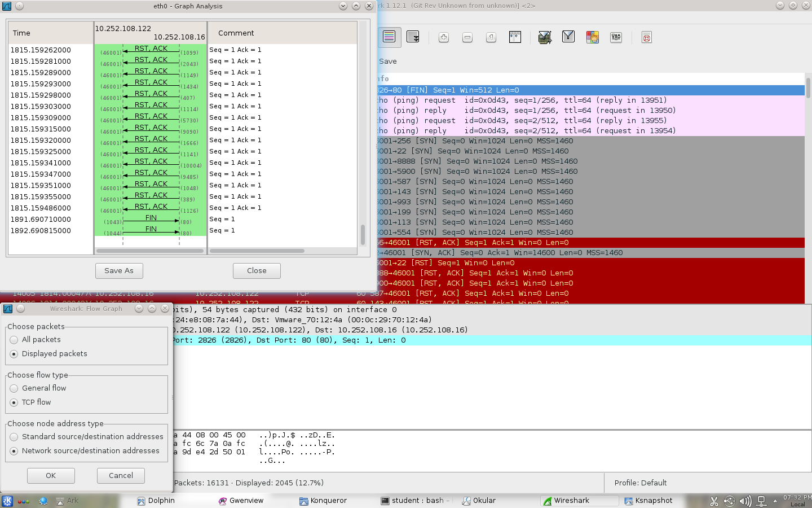Switch to the Dolphin taskbar entry
Screen dimensions: 812x508
point(156,501)
